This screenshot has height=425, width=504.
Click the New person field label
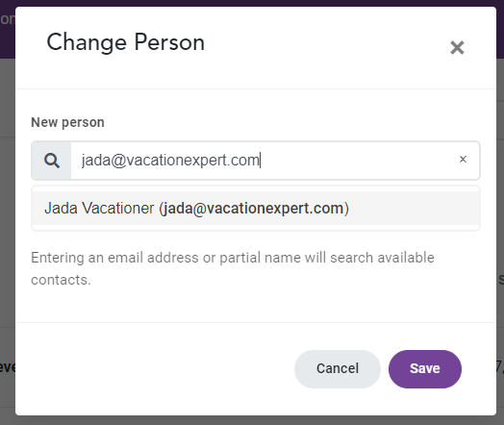[67, 122]
